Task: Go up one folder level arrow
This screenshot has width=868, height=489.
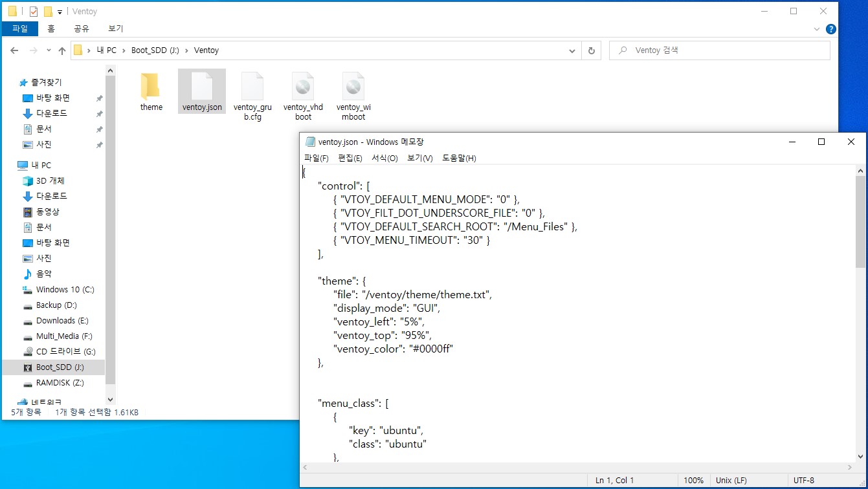Action: coord(62,50)
